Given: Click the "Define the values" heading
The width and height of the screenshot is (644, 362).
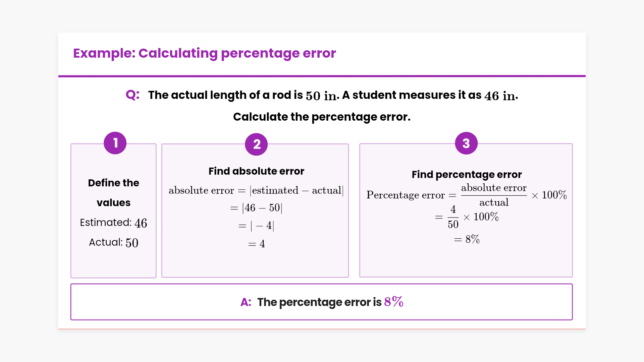Looking at the screenshot, I should coord(113,192).
